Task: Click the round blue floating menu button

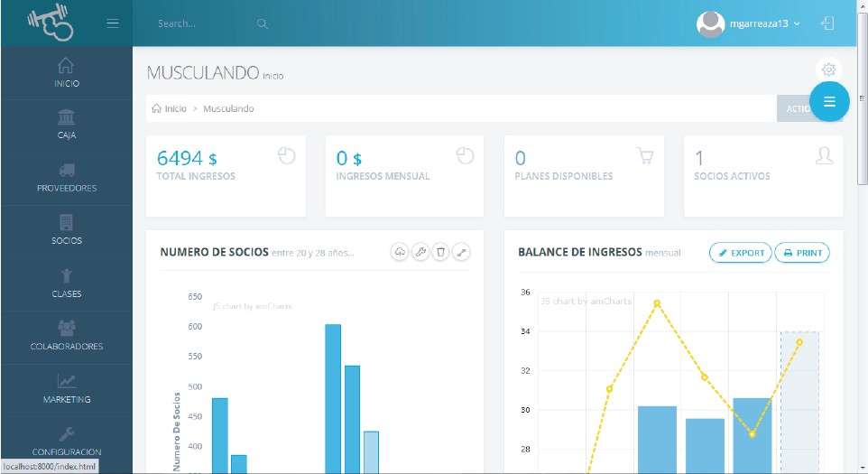Action: point(829,101)
